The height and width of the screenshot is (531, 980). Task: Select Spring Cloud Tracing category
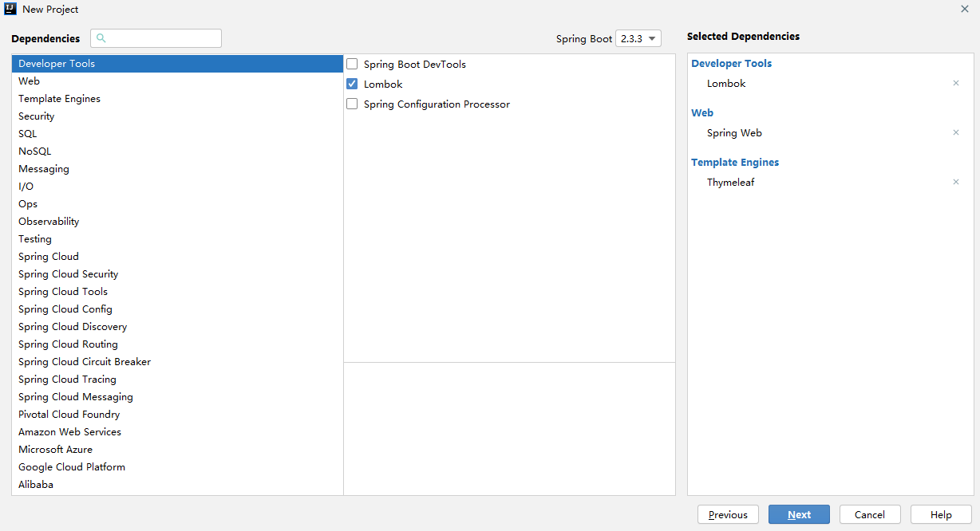[x=177, y=380]
